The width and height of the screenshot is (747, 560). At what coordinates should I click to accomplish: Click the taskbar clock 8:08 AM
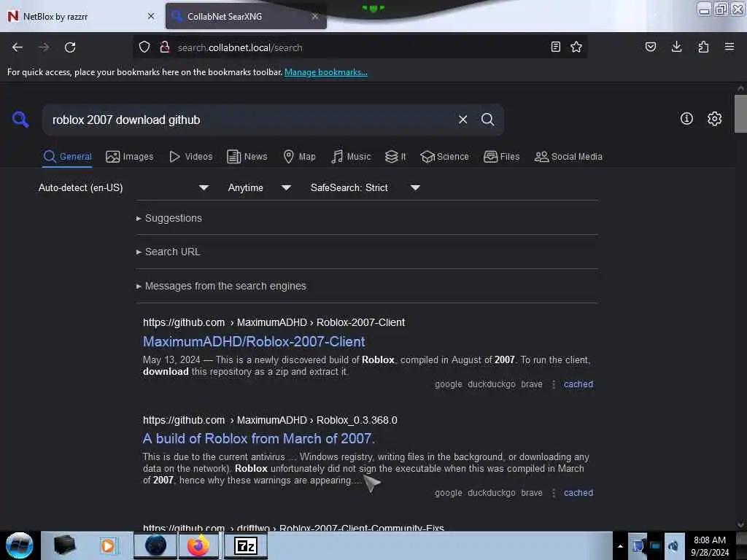click(709, 540)
